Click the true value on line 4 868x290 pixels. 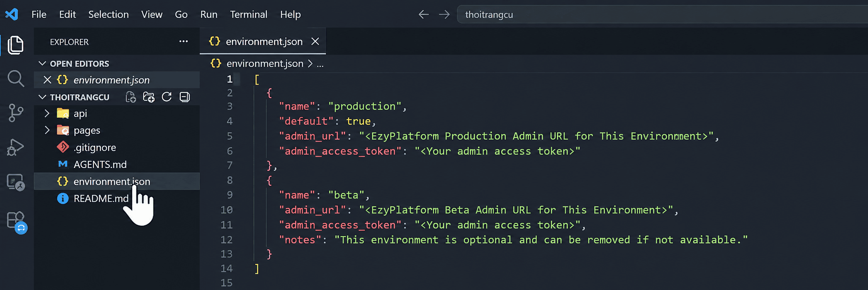pos(358,121)
